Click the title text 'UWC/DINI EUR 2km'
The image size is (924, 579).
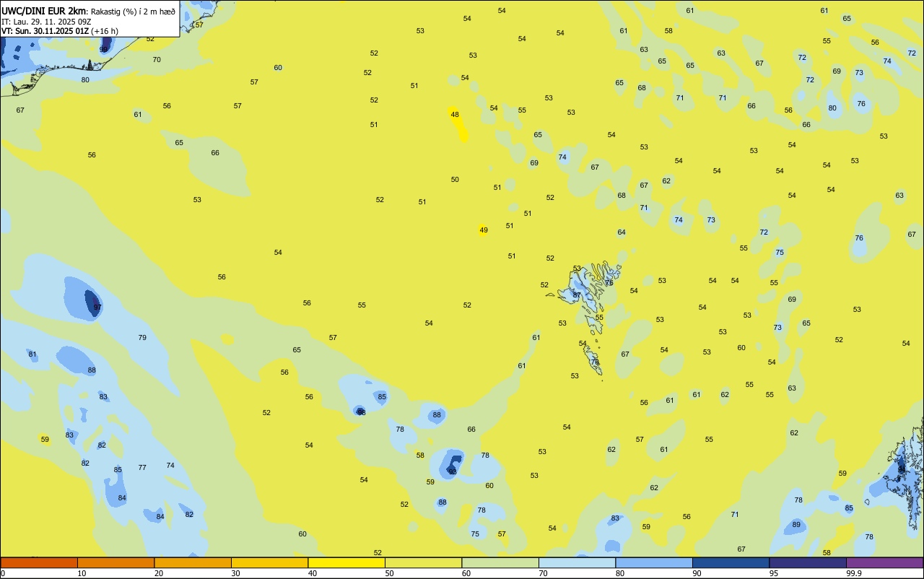click(x=44, y=11)
